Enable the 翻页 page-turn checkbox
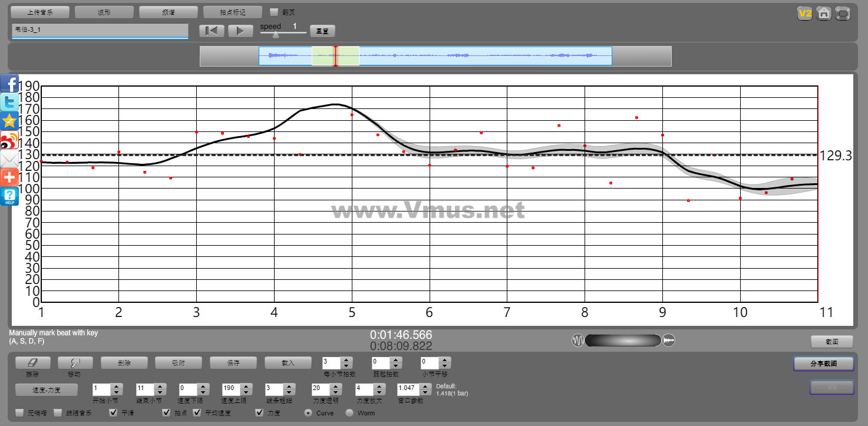 [x=274, y=12]
